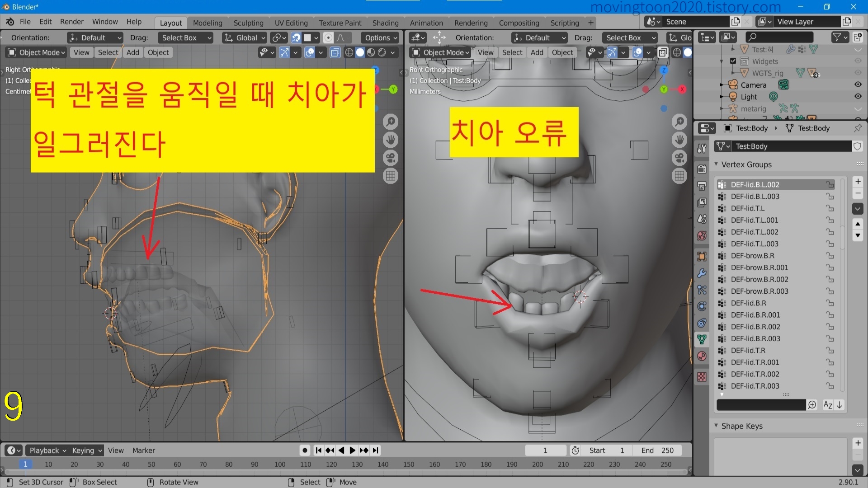Move vertex group up in list

pyautogui.click(x=858, y=224)
